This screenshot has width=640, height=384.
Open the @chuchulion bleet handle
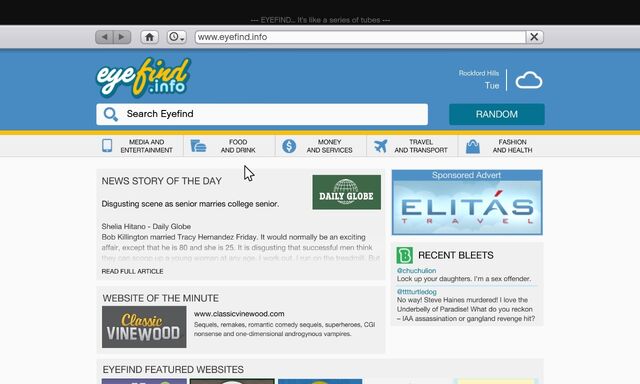pyautogui.click(x=416, y=271)
